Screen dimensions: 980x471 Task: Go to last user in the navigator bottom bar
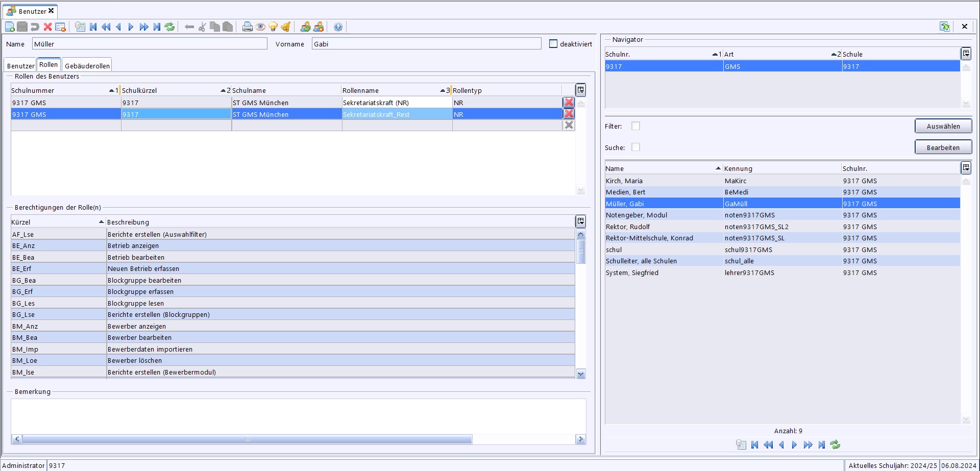point(821,445)
